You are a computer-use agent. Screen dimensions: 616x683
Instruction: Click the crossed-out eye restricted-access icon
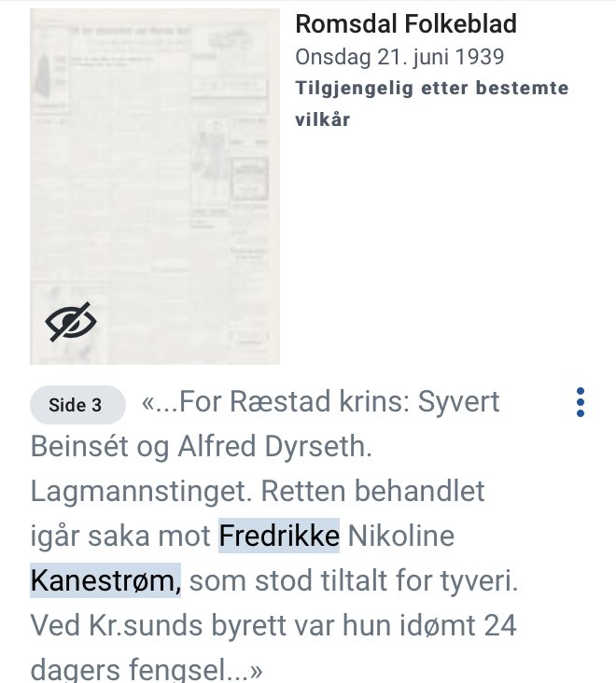click(x=71, y=322)
